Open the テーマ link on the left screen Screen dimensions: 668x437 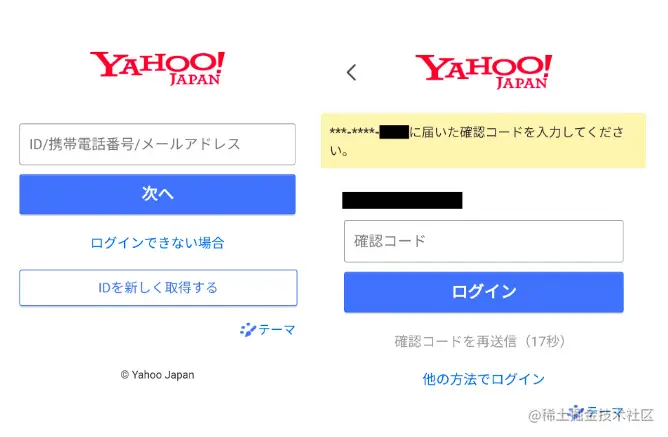(268, 330)
